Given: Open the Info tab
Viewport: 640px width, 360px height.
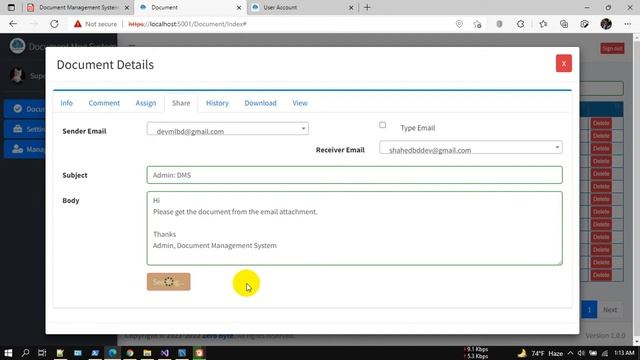Looking at the screenshot, I should (x=67, y=103).
